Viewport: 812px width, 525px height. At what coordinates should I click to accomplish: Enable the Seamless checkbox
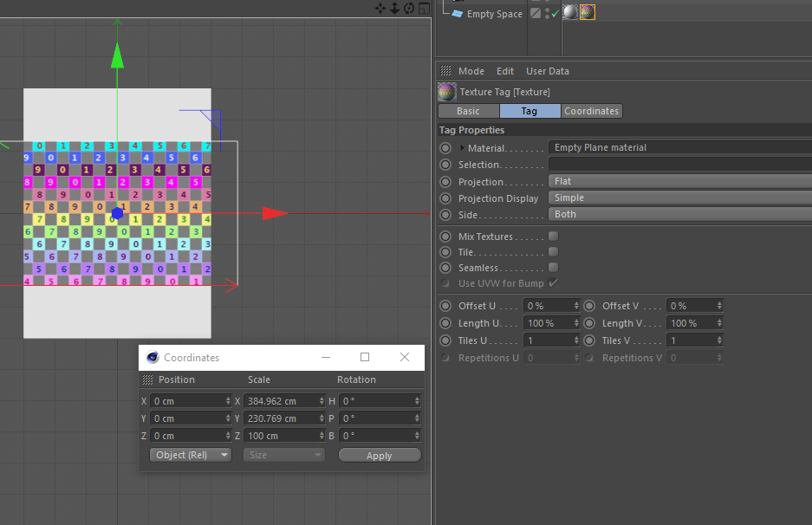(553, 268)
